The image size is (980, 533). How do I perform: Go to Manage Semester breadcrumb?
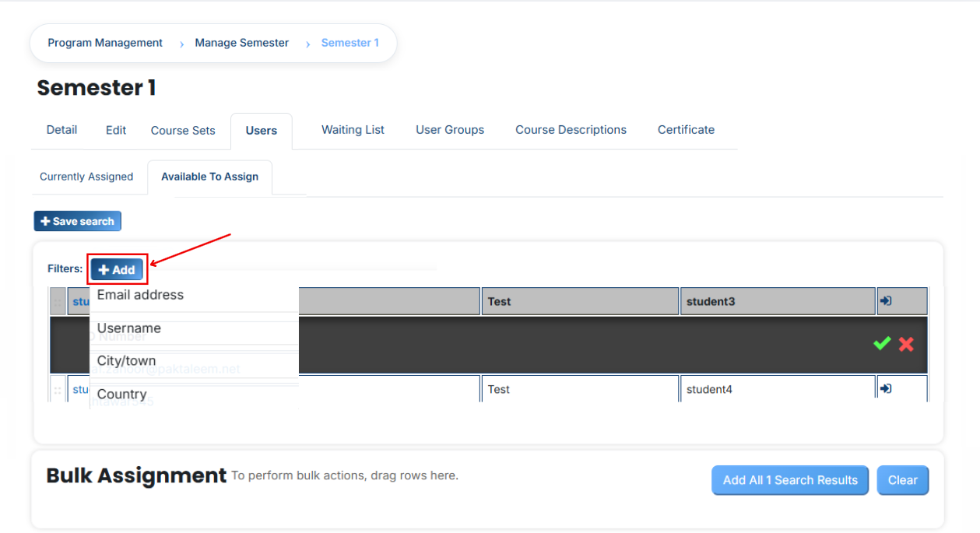tap(242, 43)
